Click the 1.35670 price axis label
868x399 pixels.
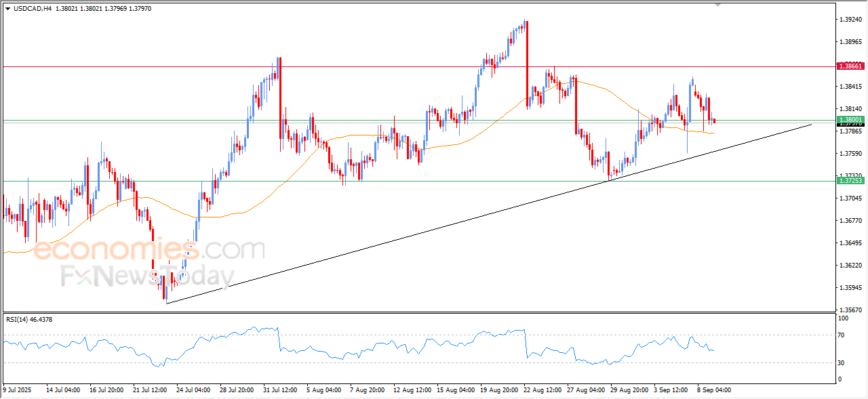tap(851, 310)
